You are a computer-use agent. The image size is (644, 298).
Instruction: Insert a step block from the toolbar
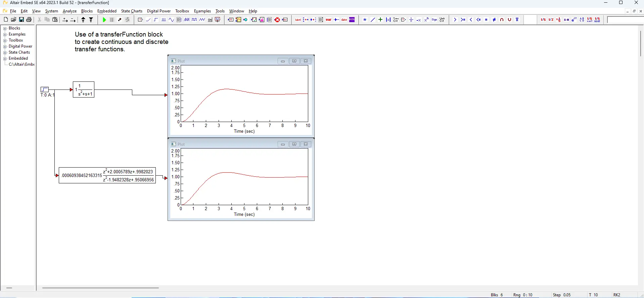(156, 20)
